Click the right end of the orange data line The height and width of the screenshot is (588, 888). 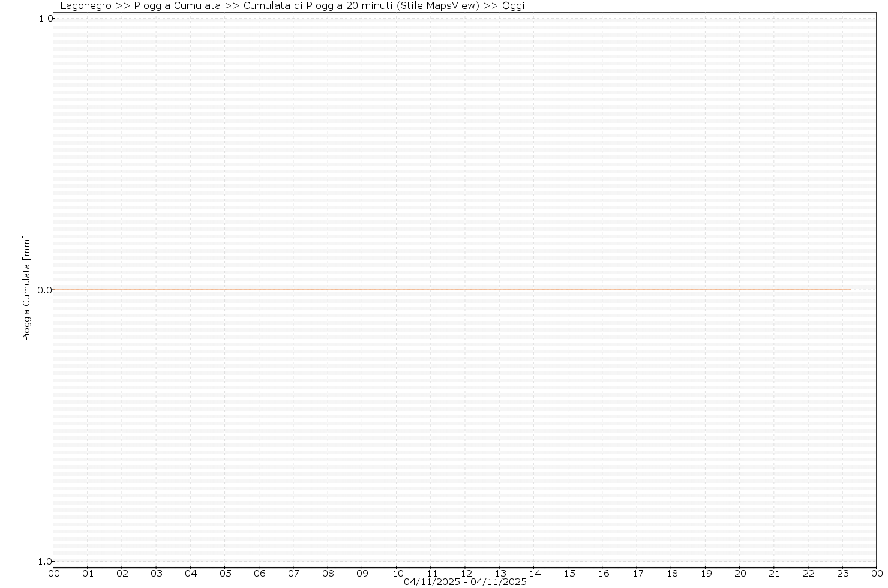click(x=850, y=290)
